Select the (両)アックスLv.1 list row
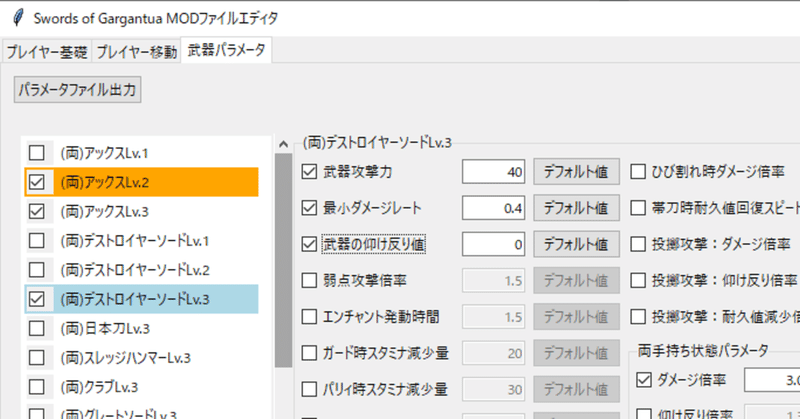The width and height of the screenshot is (800, 419). tap(141, 153)
